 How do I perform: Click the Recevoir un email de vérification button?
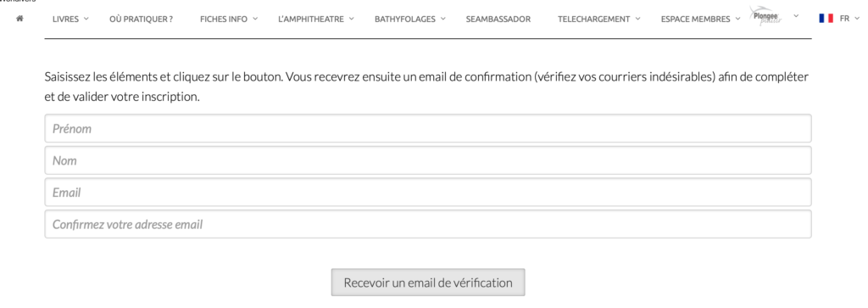(428, 283)
